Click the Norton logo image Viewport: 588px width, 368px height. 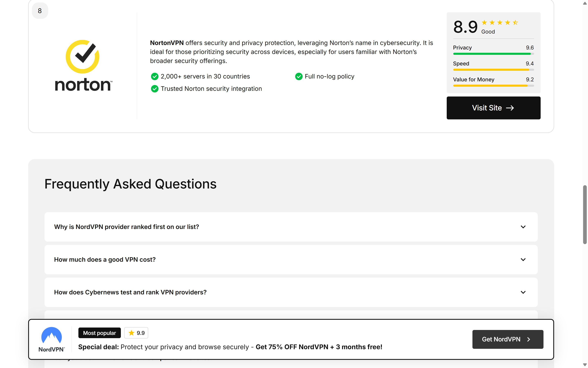point(84,65)
